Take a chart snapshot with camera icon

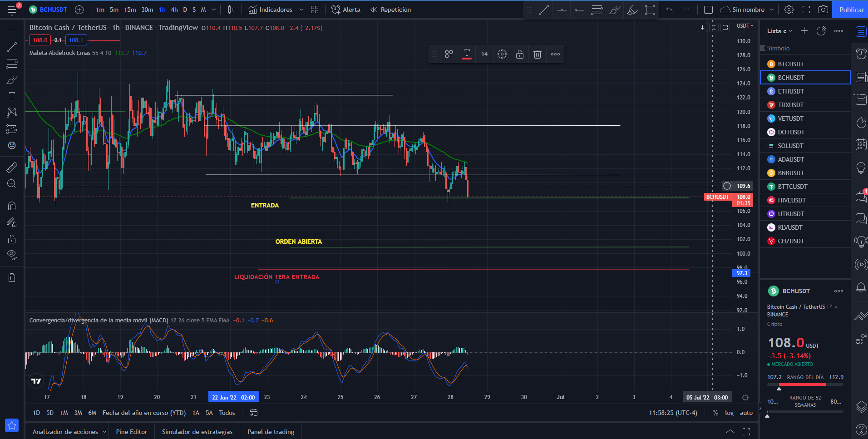823,10
